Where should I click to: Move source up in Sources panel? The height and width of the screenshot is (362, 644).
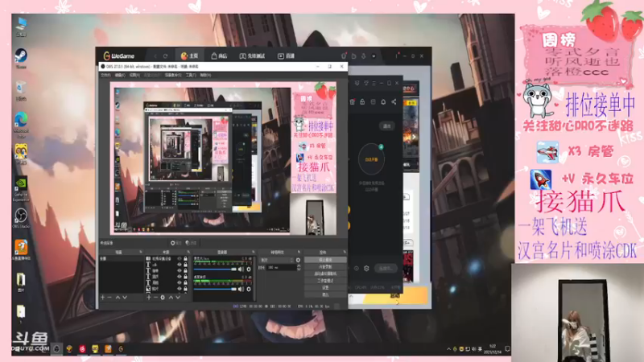point(171,297)
